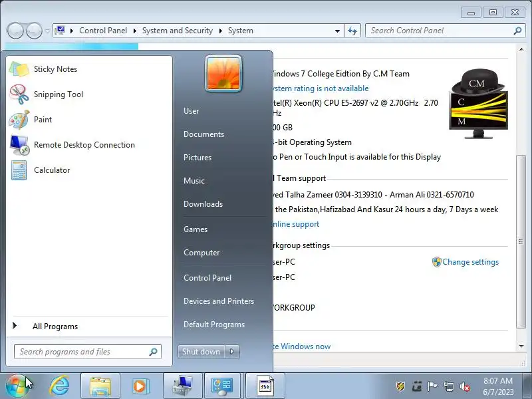Image resolution: width=532 pixels, height=399 pixels.
Task: Open Downloads from Start menu
Action: [x=203, y=204]
